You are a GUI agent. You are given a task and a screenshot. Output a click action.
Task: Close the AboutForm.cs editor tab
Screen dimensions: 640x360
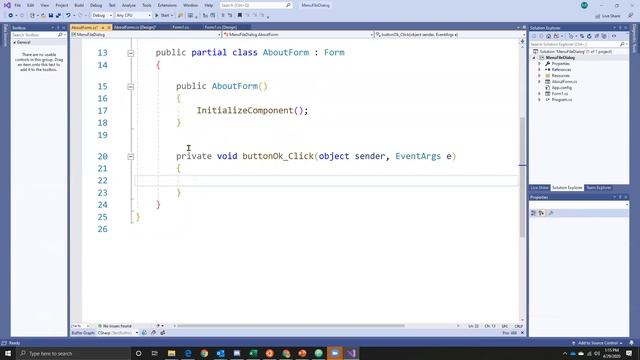(109, 27)
